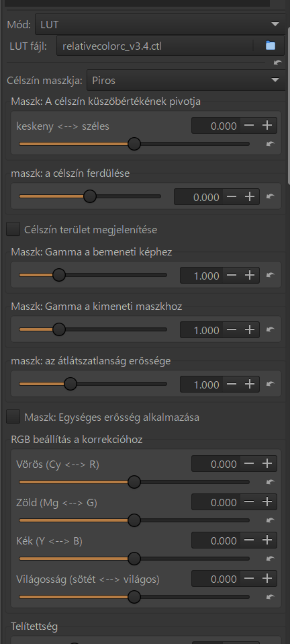Image resolution: width=290 pixels, height=644 pixels.
Task: Reset Gamma a bemeneti képhez
Action: pos(270,275)
